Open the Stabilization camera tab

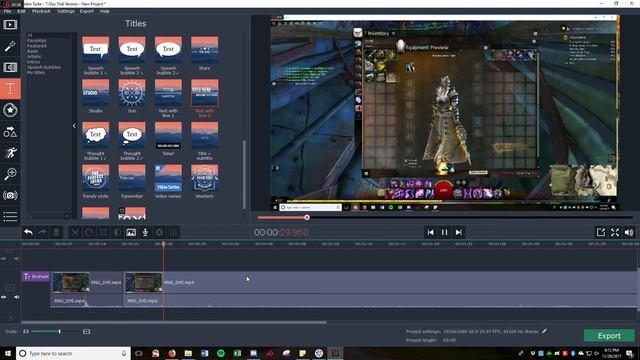click(x=10, y=195)
